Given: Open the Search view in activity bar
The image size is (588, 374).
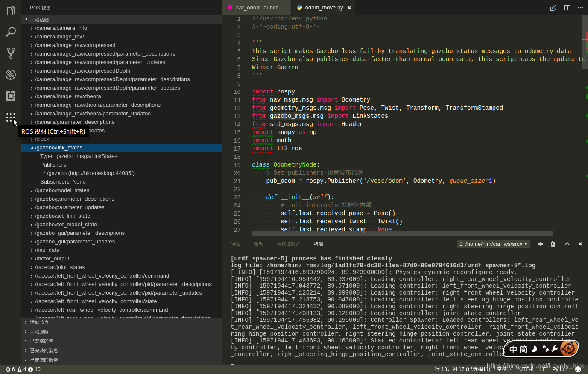Looking at the screenshot, I should click(x=11, y=32).
